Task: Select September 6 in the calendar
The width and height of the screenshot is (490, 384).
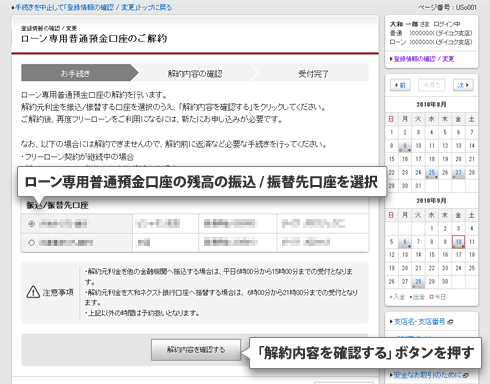Action: pyautogui.click(x=405, y=242)
